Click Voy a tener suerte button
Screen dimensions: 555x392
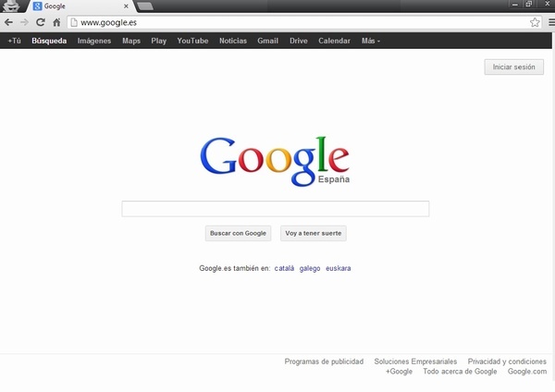click(x=314, y=234)
